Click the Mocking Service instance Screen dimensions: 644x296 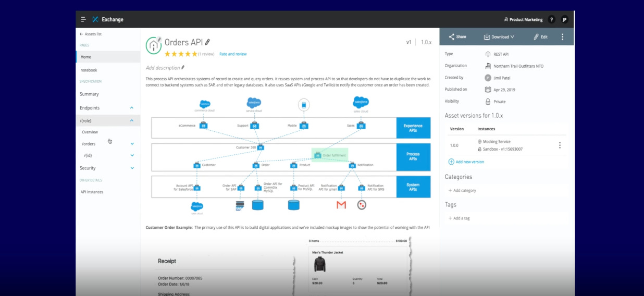[493, 142]
